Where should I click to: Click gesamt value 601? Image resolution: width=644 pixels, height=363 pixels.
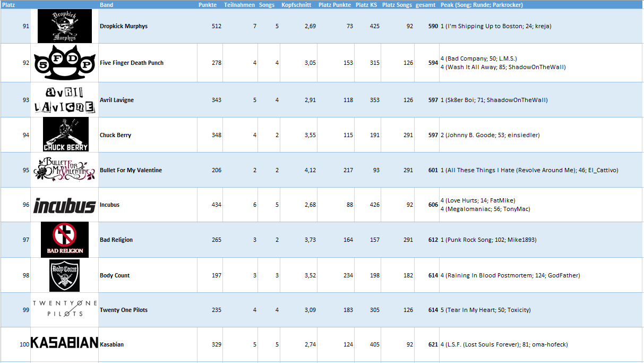[x=433, y=170]
